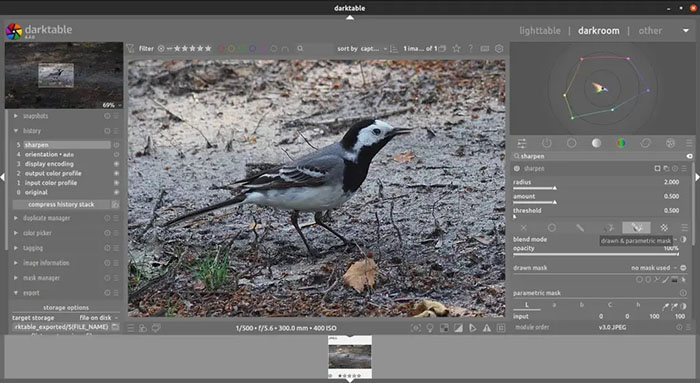Select drawn & parametric mask option

click(636, 228)
